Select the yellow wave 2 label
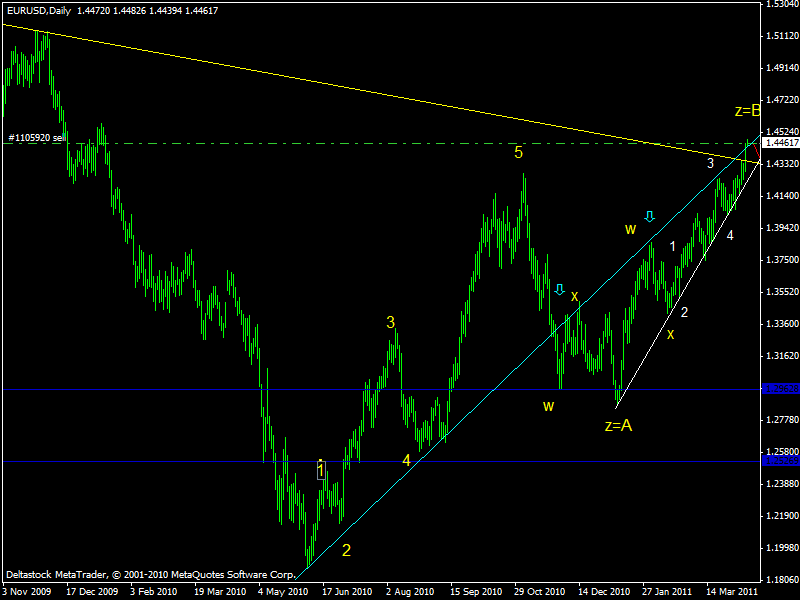This screenshot has height=600, width=800. point(346,550)
